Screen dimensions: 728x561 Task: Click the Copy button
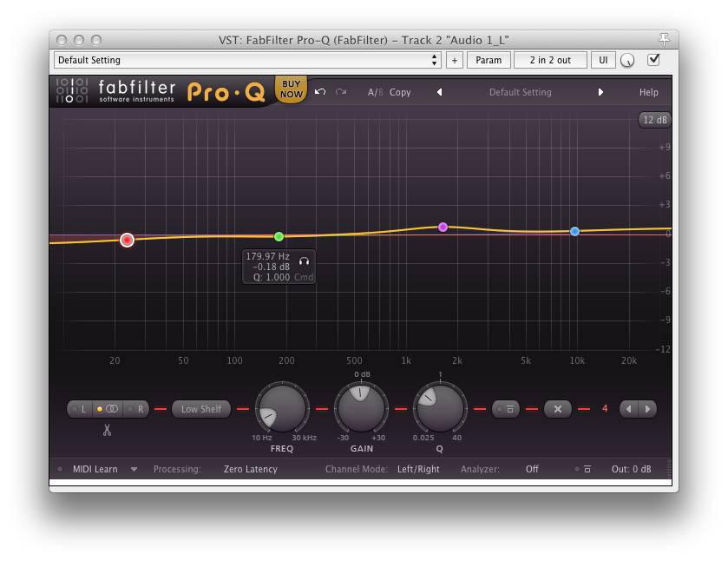pos(400,92)
